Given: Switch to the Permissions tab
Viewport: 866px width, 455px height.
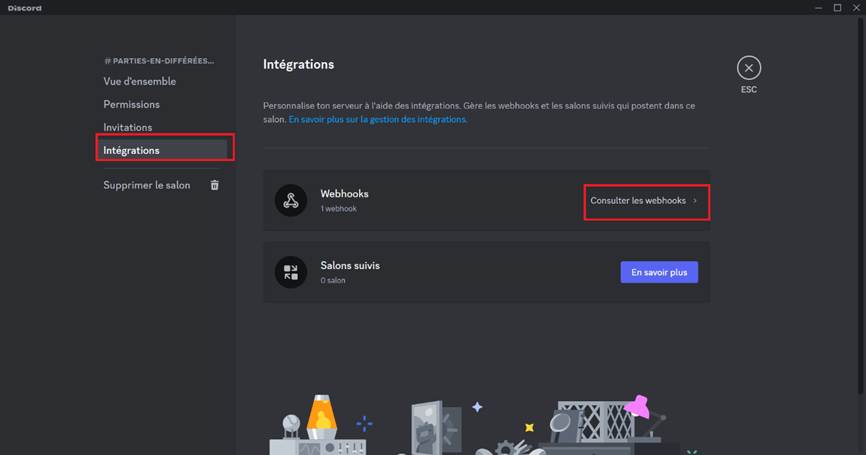Looking at the screenshot, I should [131, 104].
